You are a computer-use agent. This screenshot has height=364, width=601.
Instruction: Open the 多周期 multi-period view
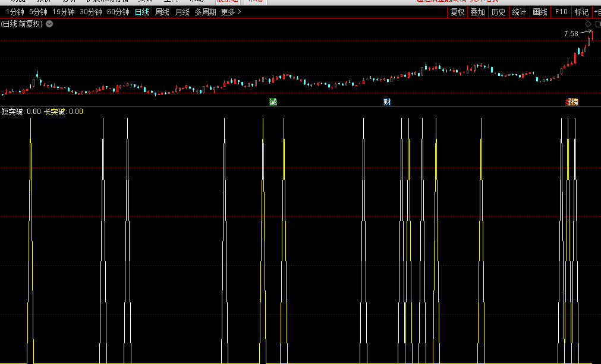click(205, 12)
